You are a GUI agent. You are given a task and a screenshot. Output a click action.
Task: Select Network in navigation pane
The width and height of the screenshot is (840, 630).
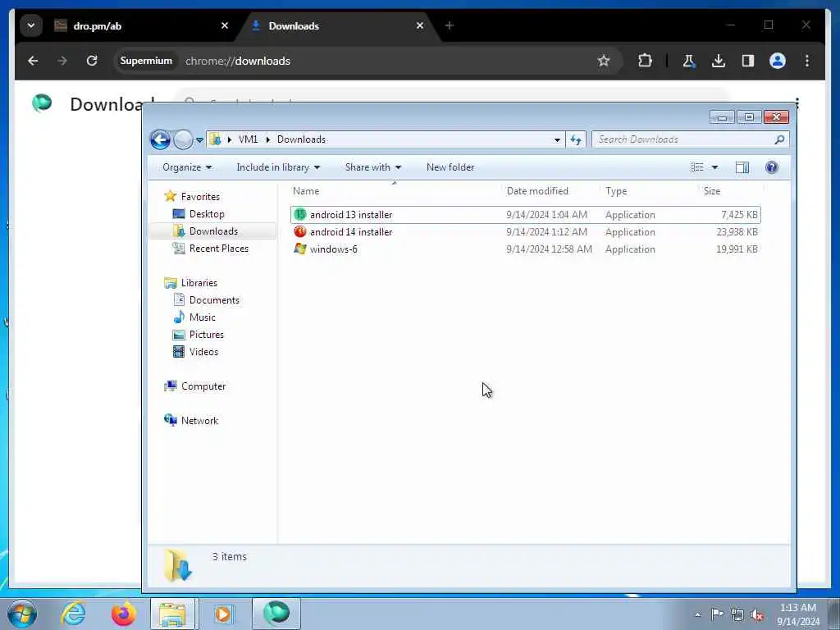pyautogui.click(x=199, y=421)
